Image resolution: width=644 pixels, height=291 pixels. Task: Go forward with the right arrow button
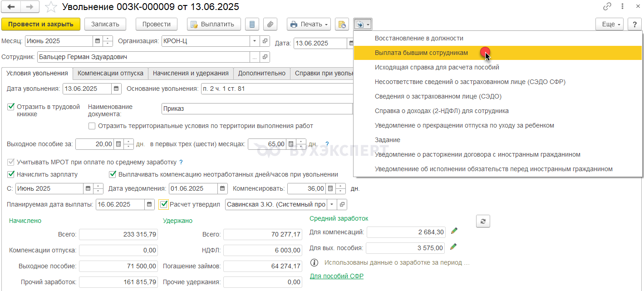pyautogui.click(x=29, y=7)
